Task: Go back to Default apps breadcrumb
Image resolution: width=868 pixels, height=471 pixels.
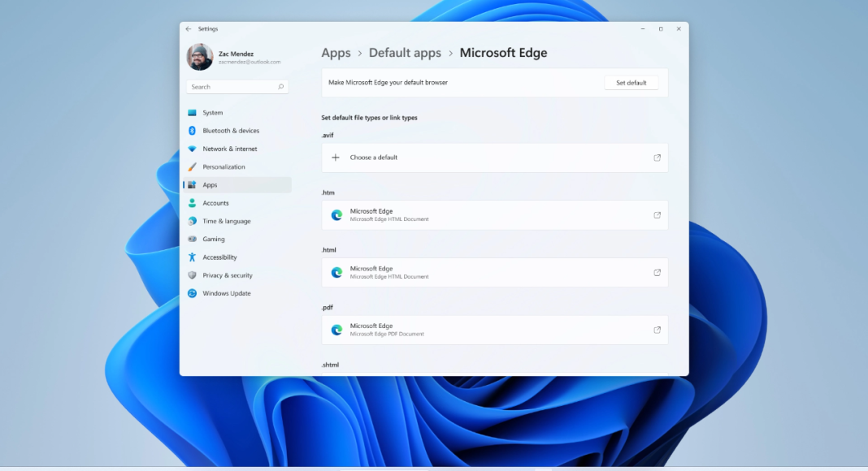Action: point(405,53)
